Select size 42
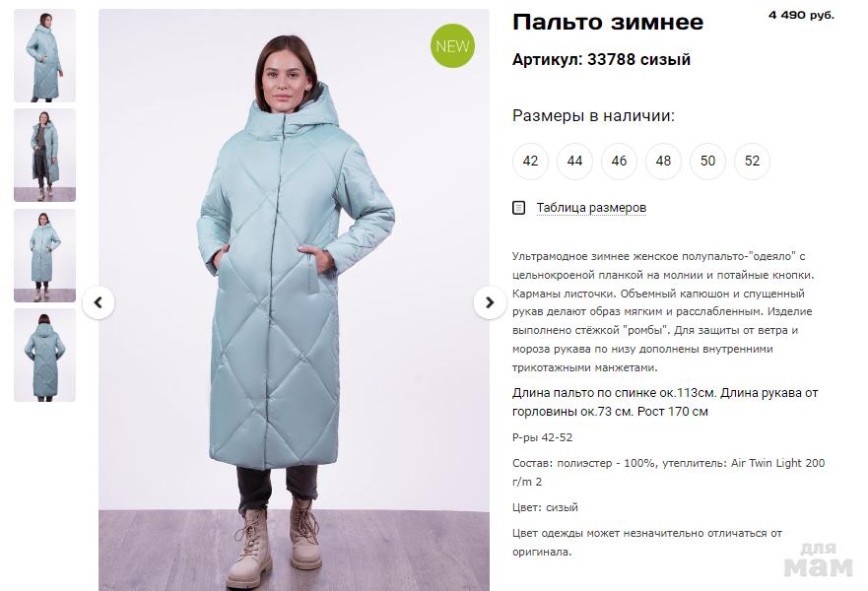Screen dimensions: 868x591 [x=530, y=161]
